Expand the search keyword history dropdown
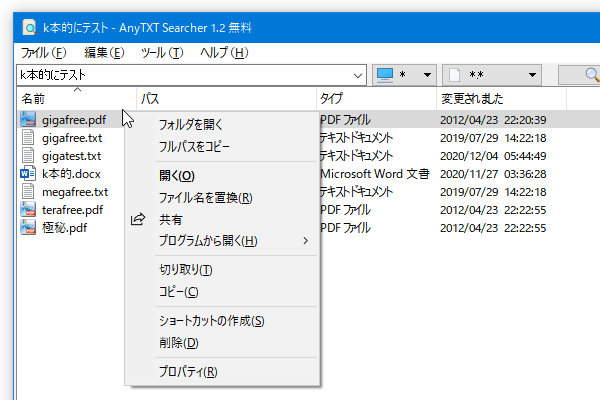600x400 pixels. pos(358,75)
